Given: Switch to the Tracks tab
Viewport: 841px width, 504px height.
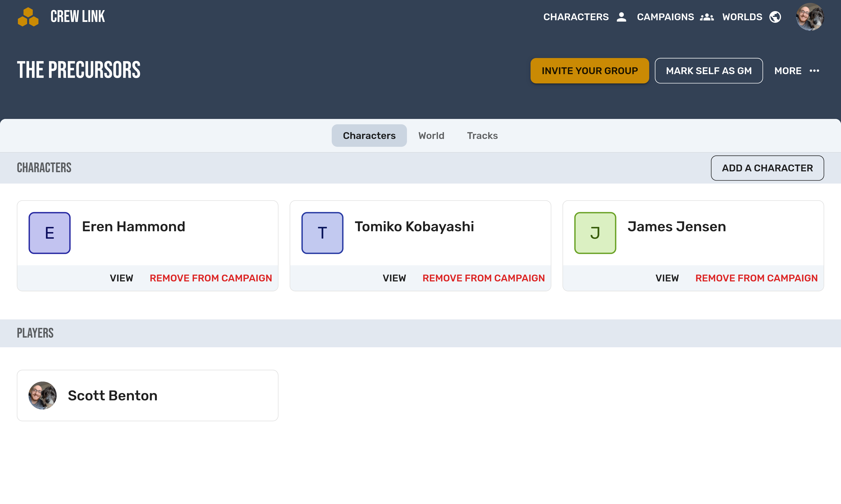Looking at the screenshot, I should 482,135.
